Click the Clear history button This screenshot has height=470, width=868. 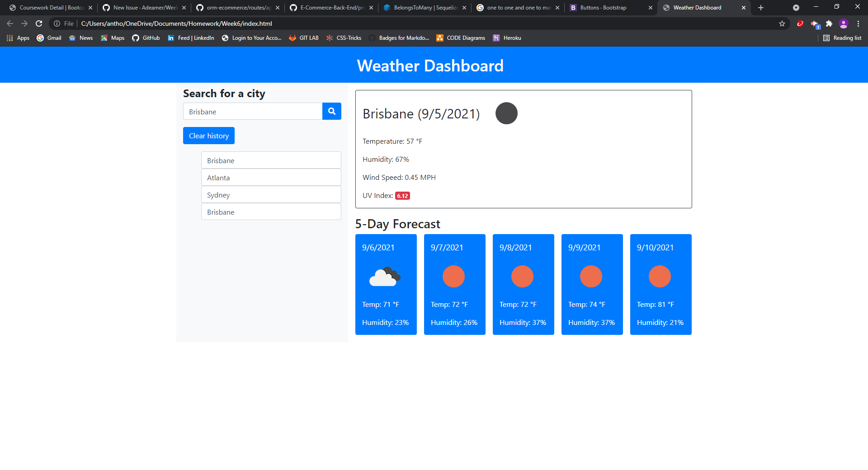coord(209,136)
